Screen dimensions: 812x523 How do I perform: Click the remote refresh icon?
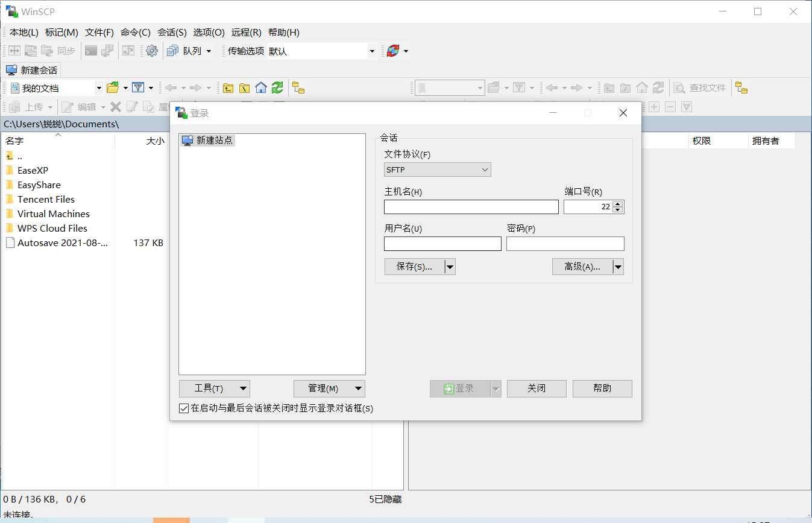(658, 88)
